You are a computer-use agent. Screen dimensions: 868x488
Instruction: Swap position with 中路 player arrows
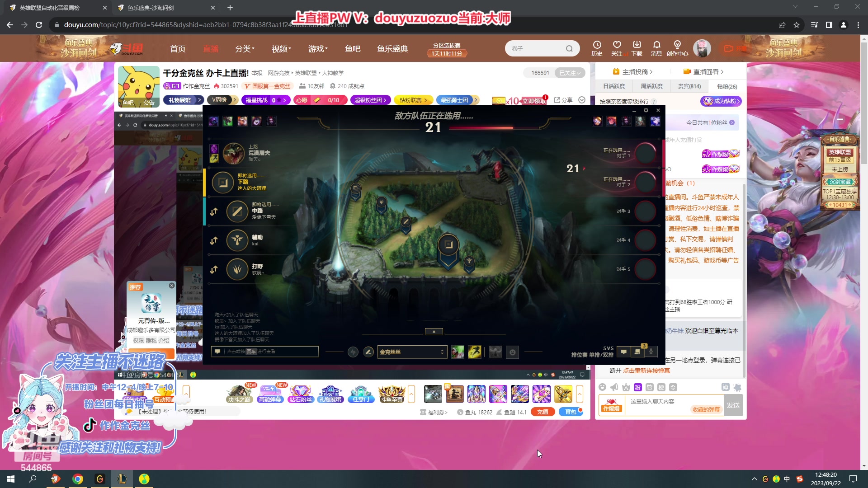[x=214, y=211]
